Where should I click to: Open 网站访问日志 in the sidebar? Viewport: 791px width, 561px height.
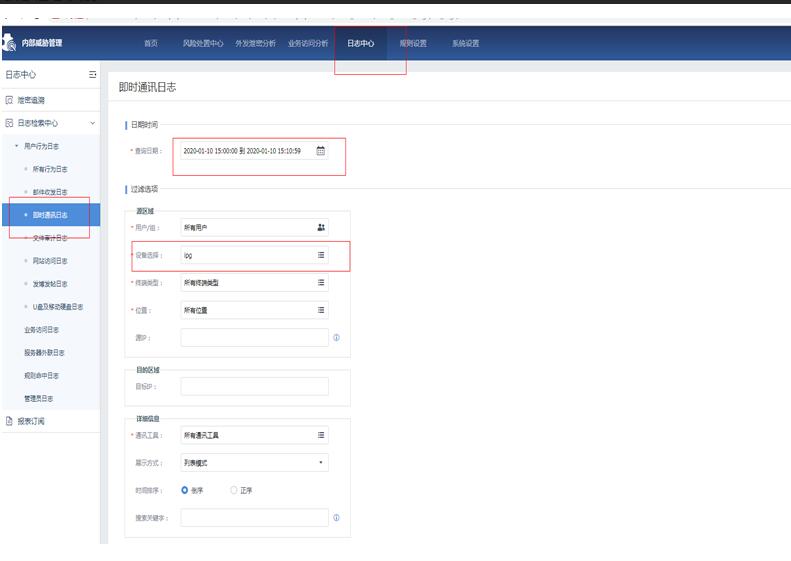point(50,261)
